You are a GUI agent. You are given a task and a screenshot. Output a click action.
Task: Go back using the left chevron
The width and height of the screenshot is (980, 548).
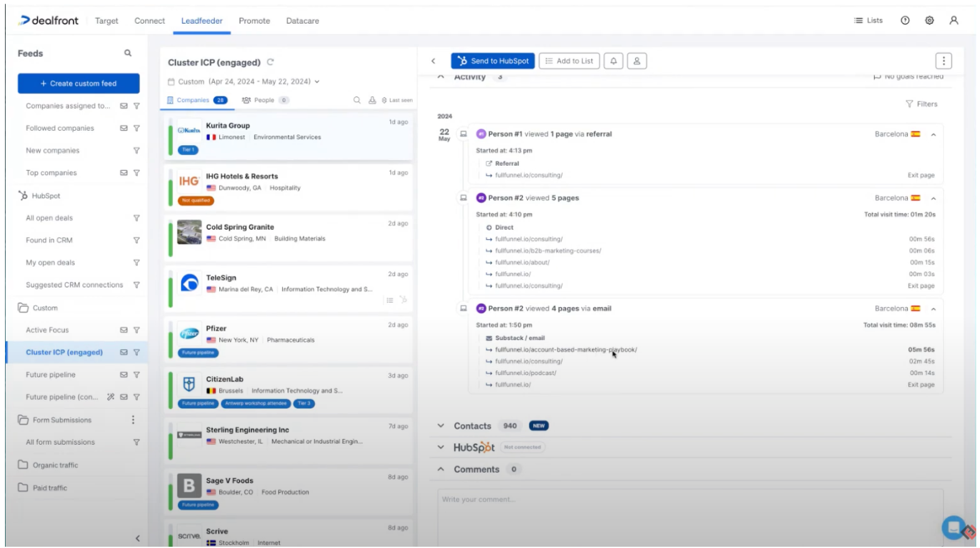(x=433, y=61)
